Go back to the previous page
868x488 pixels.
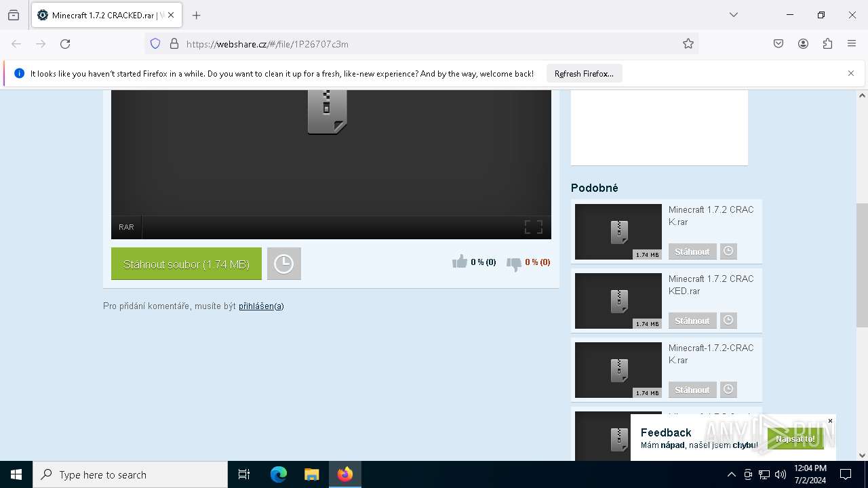[x=16, y=44]
